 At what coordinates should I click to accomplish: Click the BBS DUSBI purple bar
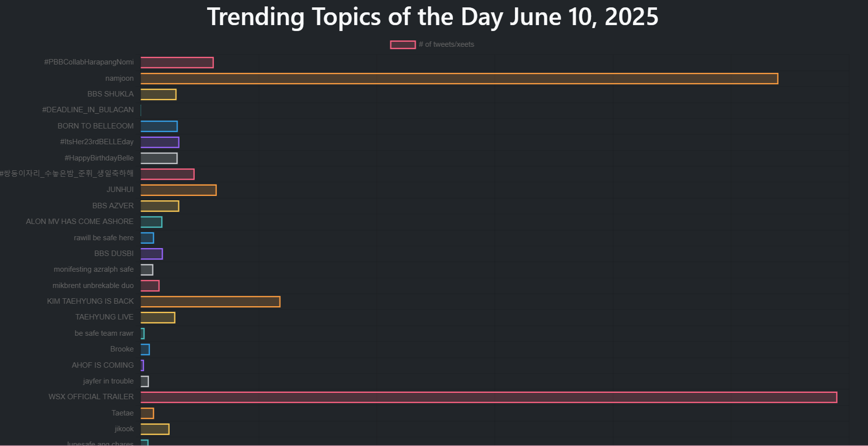tap(151, 254)
